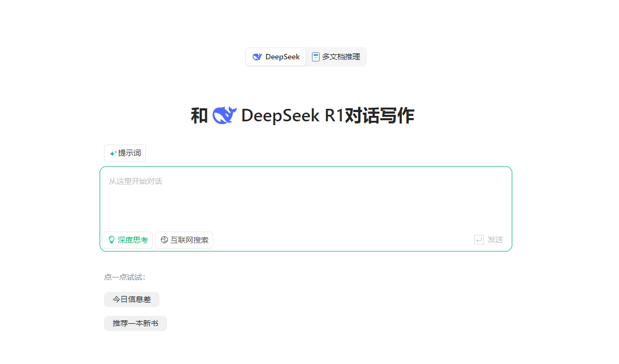619x364 pixels.
Task: Click the 提示词 prompt button
Action: (x=125, y=153)
